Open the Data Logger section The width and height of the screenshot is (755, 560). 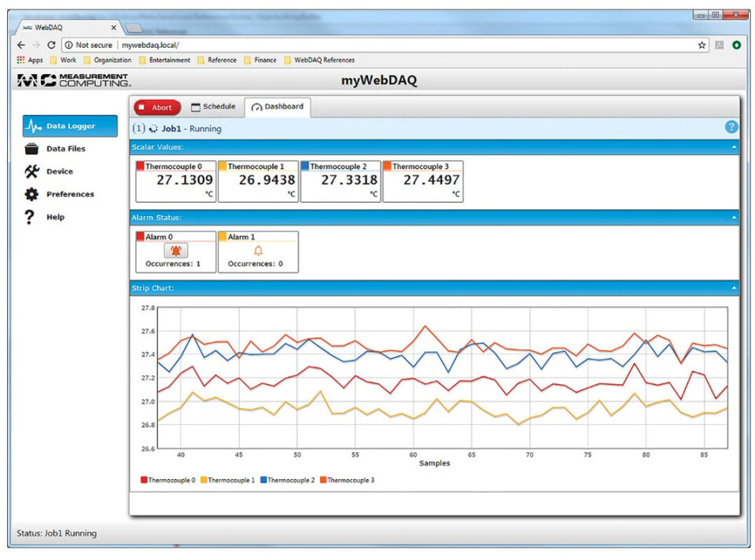tap(70, 126)
